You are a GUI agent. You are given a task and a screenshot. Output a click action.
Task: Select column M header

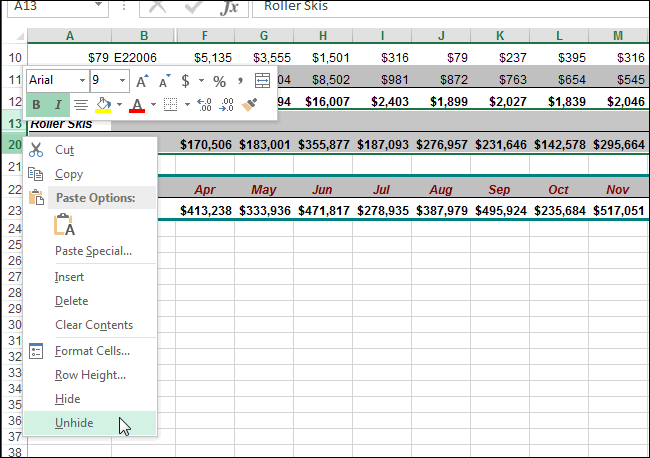(618, 36)
